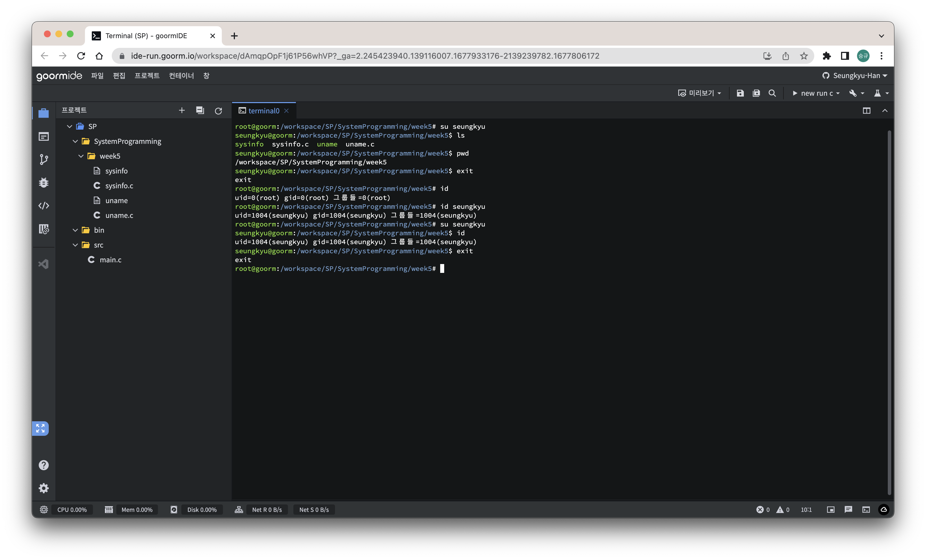
Task: Select the terminal0 tab
Action: point(263,111)
